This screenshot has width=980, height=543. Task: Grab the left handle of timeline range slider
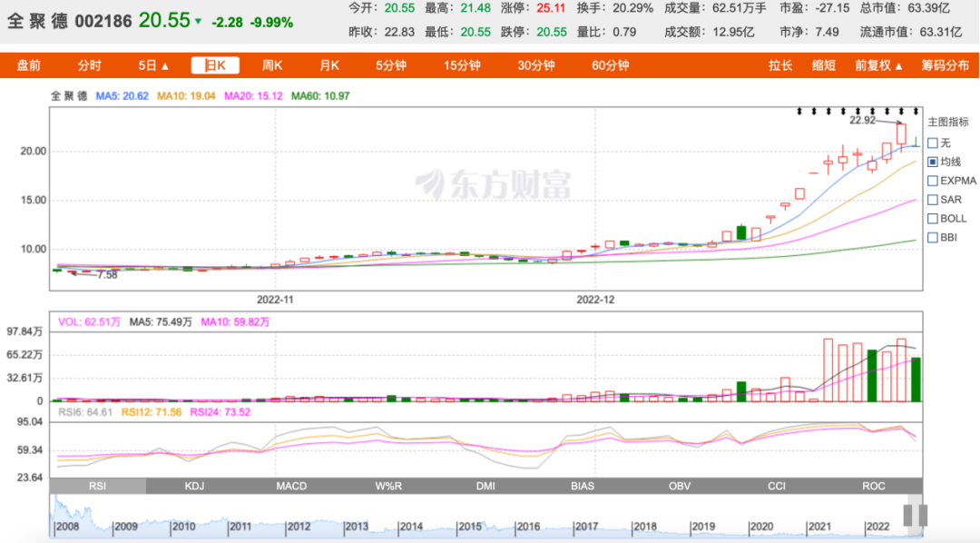click(908, 516)
